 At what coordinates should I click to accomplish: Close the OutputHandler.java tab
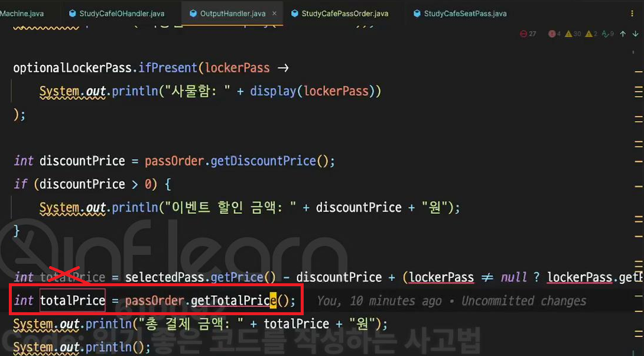[274, 14]
